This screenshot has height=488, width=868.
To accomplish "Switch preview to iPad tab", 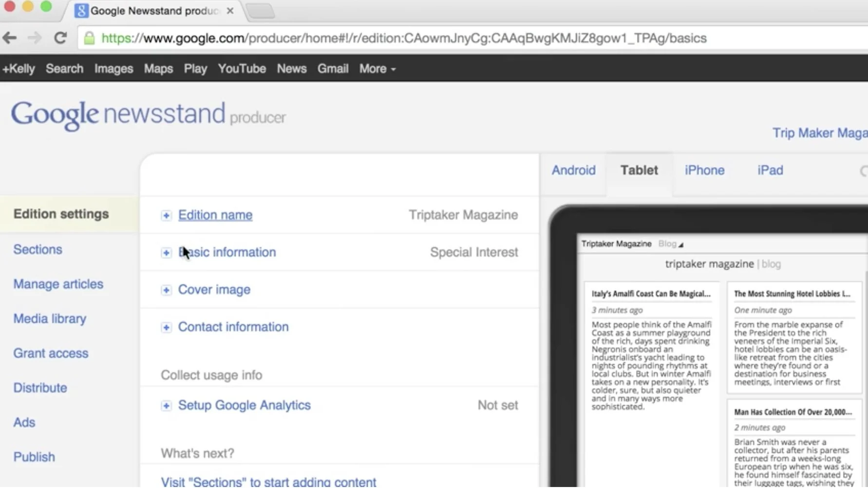I will 770,170.
